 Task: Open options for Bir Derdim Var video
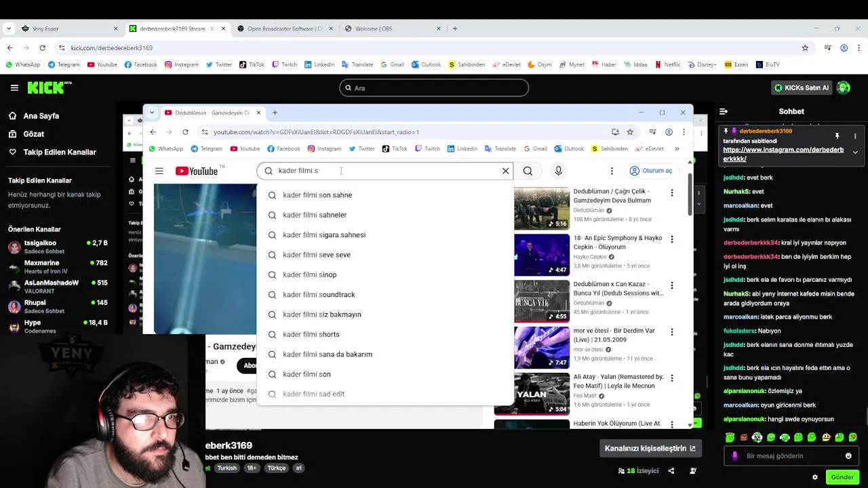pyautogui.click(x=672, y=332)
